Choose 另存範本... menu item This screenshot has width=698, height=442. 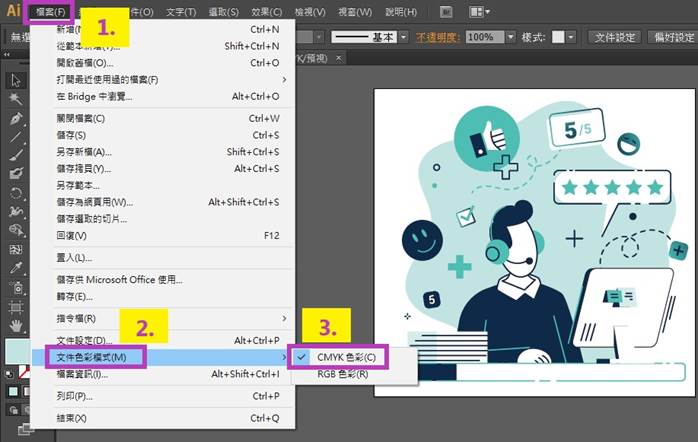coord(162,185)
